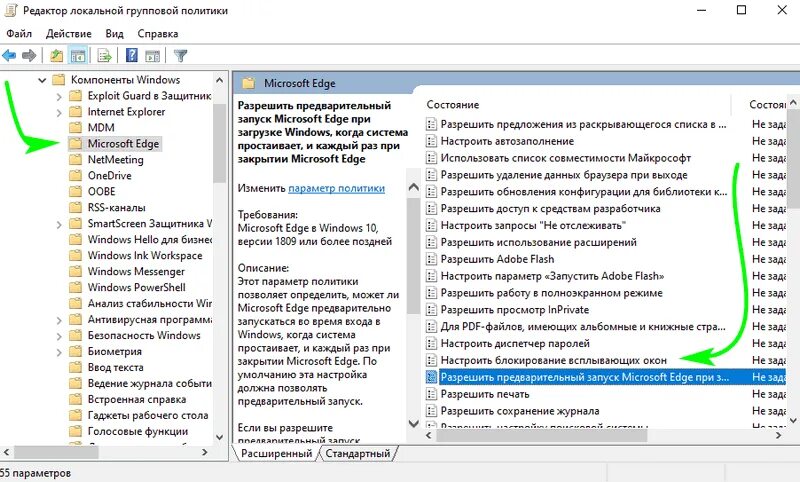Expand the 'Безопасность Windows' tree node
800x482 pixels.
(x=59, y=336)
